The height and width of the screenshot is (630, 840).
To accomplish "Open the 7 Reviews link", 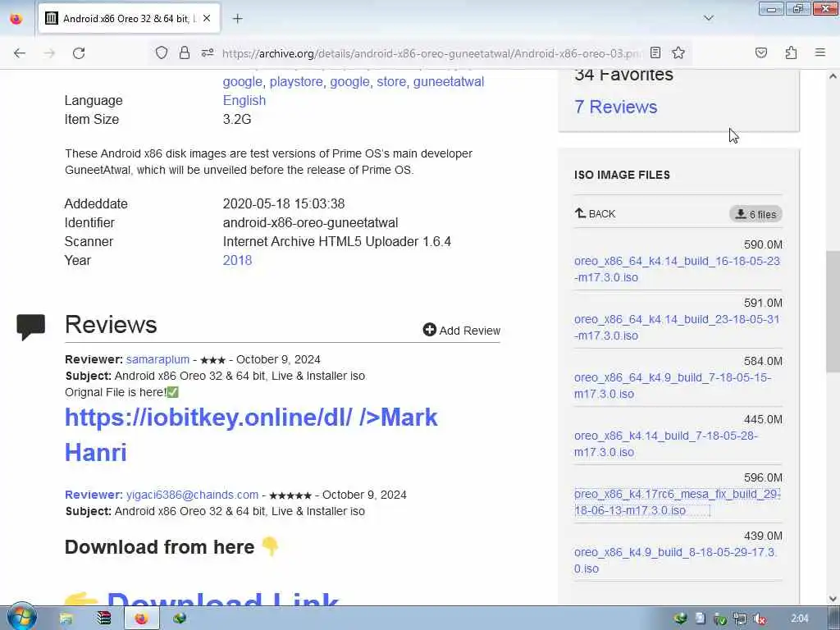I will pos(615,107).
